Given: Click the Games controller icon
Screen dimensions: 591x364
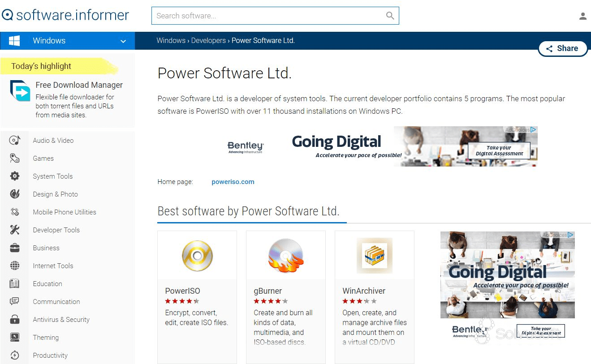Looking at the screenshot, I should 15,158.
